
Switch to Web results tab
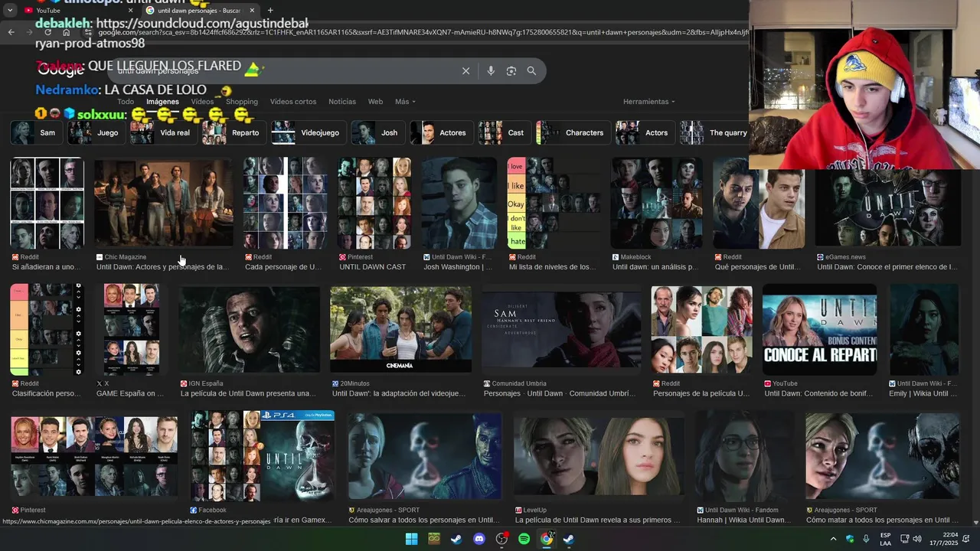tap(375, 102)
